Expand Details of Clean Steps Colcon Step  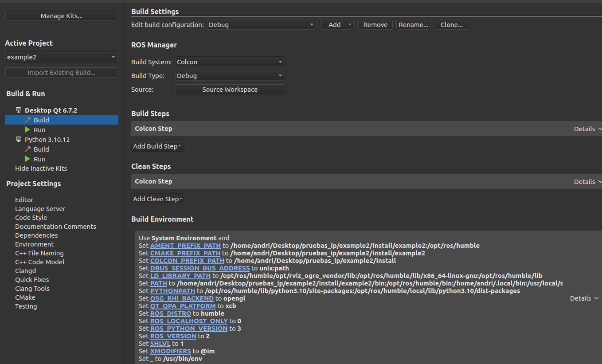point(587,182)
